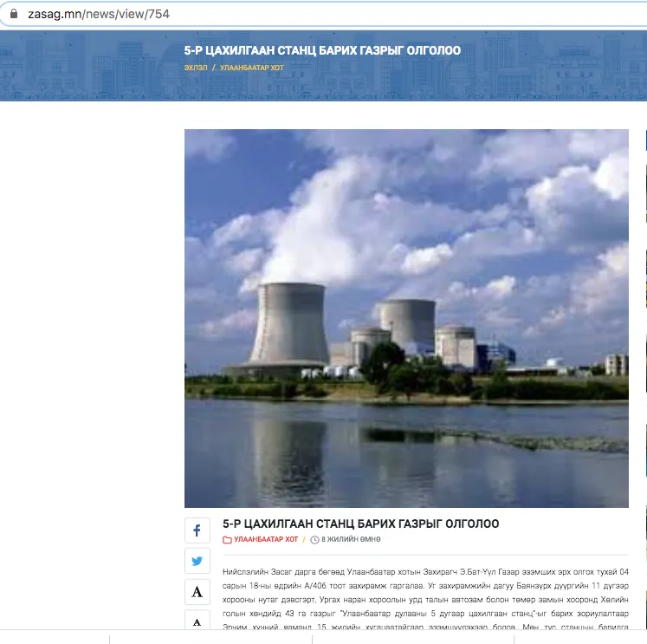
Task: Decrease font size with small A button
Action: pyautogui.click(x=197, y=621)
